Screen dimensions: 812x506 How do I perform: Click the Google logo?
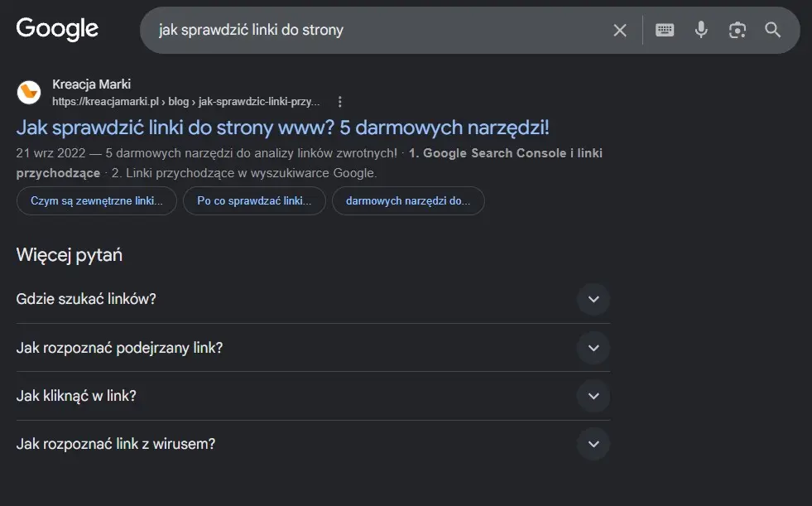57,29
